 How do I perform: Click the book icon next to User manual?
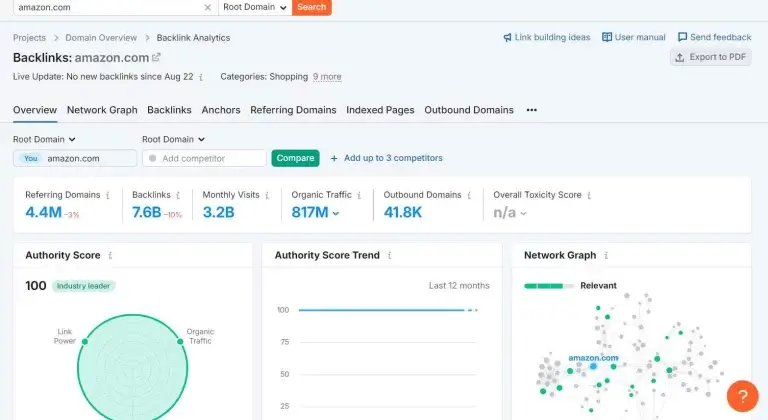click(607, 37)
